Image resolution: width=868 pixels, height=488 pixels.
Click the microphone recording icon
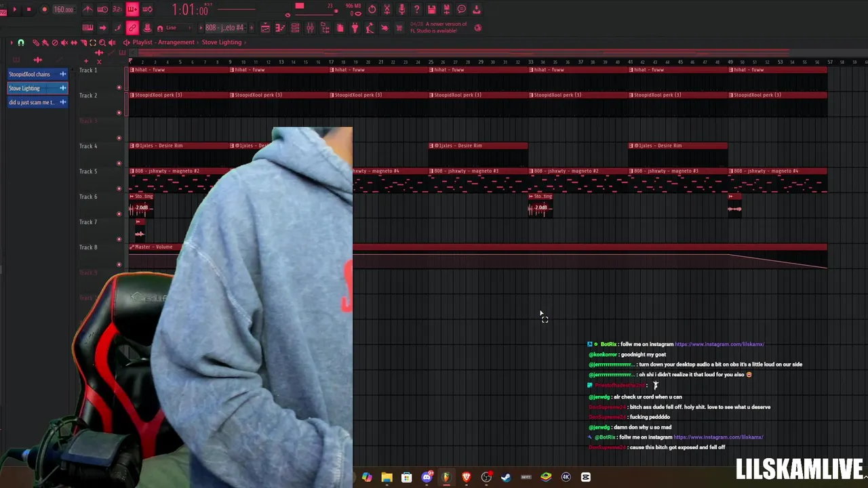pyautogui.click(x=401, y=9)
